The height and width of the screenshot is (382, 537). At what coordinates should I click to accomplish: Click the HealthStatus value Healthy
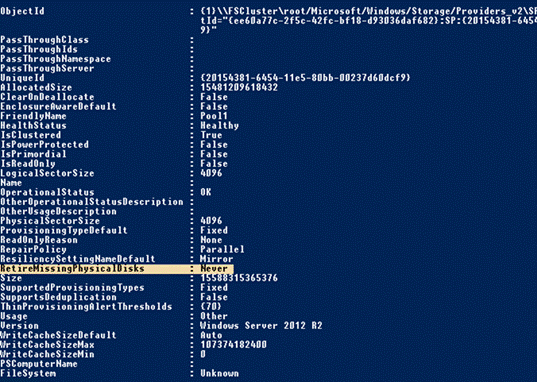click(220, 126)
